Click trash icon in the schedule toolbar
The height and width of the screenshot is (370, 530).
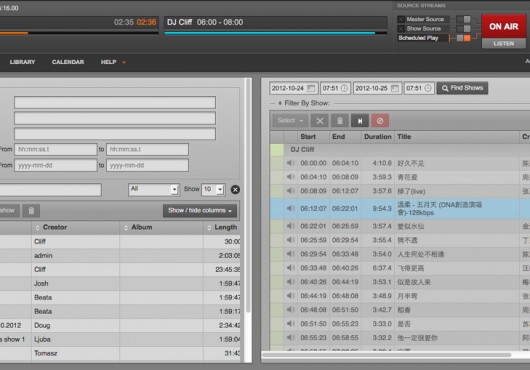click(340, 121)
